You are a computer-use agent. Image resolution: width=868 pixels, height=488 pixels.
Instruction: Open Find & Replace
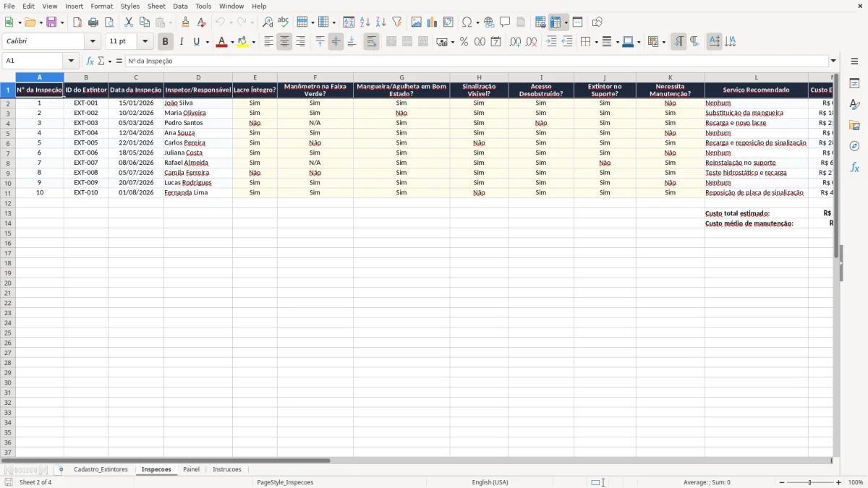tap(268, 22)
